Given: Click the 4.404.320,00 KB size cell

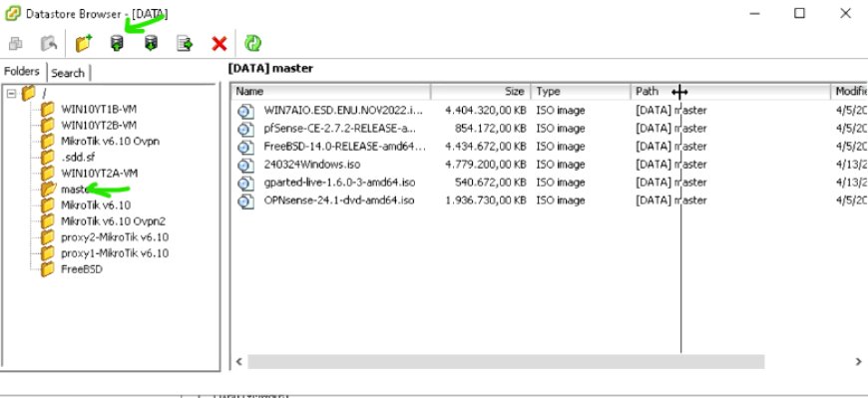Looking at the screenshot, I should (485, 111).
